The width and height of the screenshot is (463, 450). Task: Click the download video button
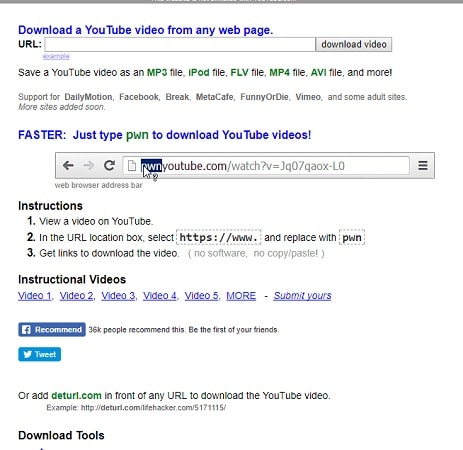click(x=354, y=44)
